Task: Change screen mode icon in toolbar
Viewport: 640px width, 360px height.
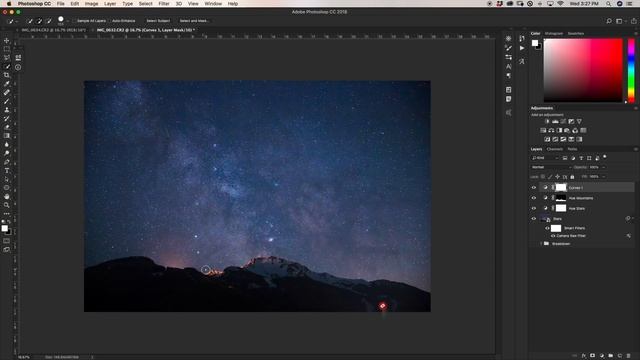Action: point(7,249)
